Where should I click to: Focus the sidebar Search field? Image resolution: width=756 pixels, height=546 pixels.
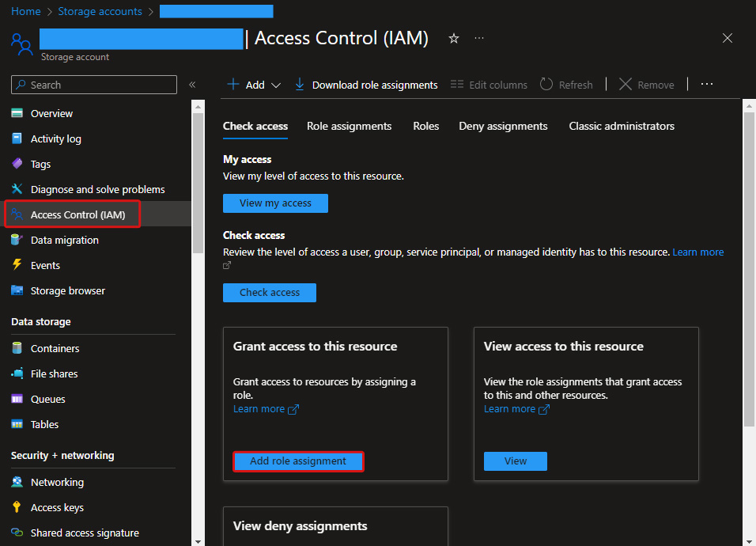pos(94,85)
